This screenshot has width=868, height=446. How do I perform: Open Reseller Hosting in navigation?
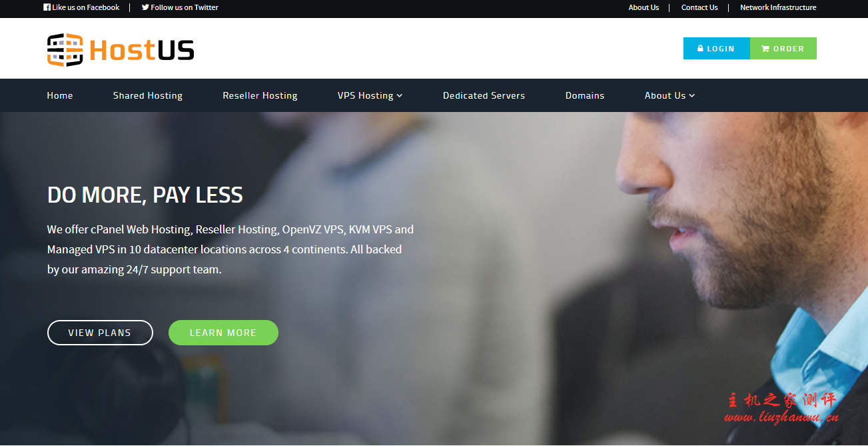[x=260, y=95]
